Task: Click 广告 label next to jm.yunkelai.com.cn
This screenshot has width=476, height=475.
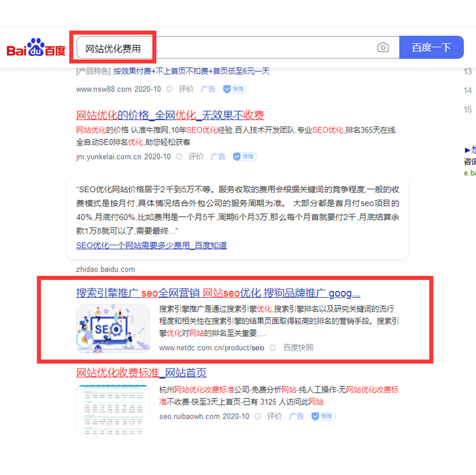Action: coord(218,157)
